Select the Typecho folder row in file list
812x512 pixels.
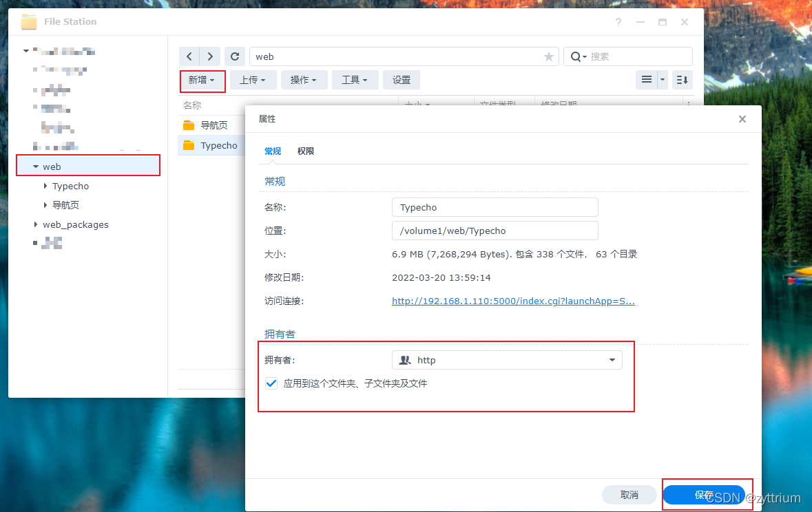click(211, 145)
